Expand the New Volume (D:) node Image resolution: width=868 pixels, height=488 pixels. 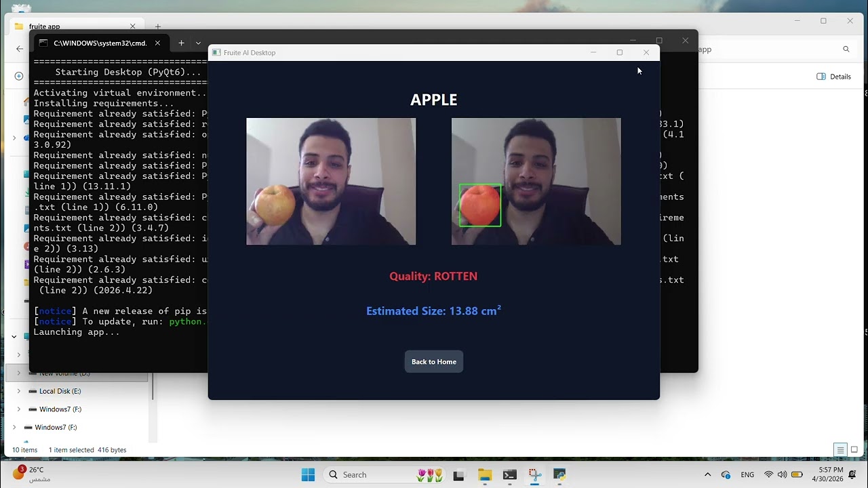coord(18,373)
